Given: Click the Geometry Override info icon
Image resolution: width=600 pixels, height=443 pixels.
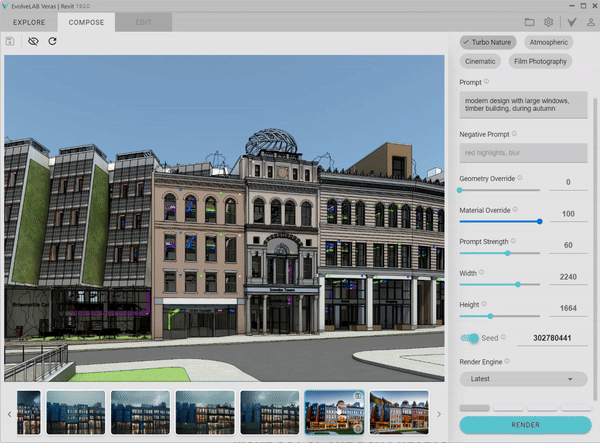Looking at the screenshot, I should tap(520, 178).
